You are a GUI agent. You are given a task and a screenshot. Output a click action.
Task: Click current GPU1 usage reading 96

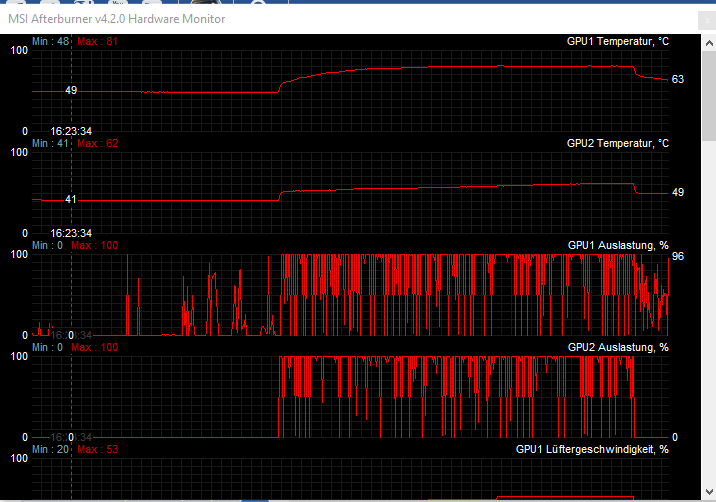(x=678, y=256)
